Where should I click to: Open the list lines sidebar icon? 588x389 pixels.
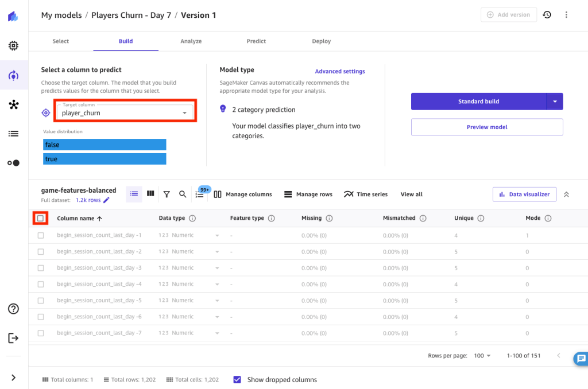14,134
